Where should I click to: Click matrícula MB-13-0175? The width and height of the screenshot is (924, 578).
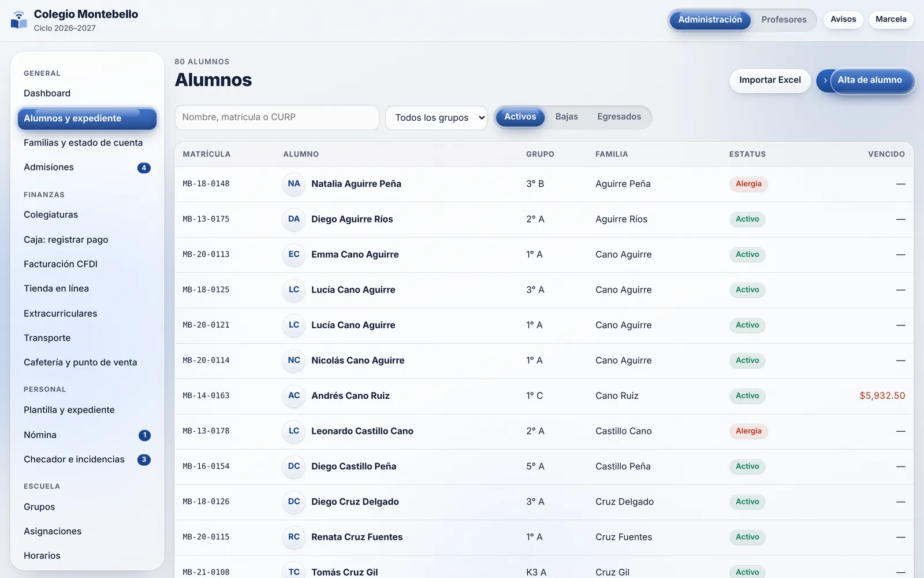coord(206,219)
